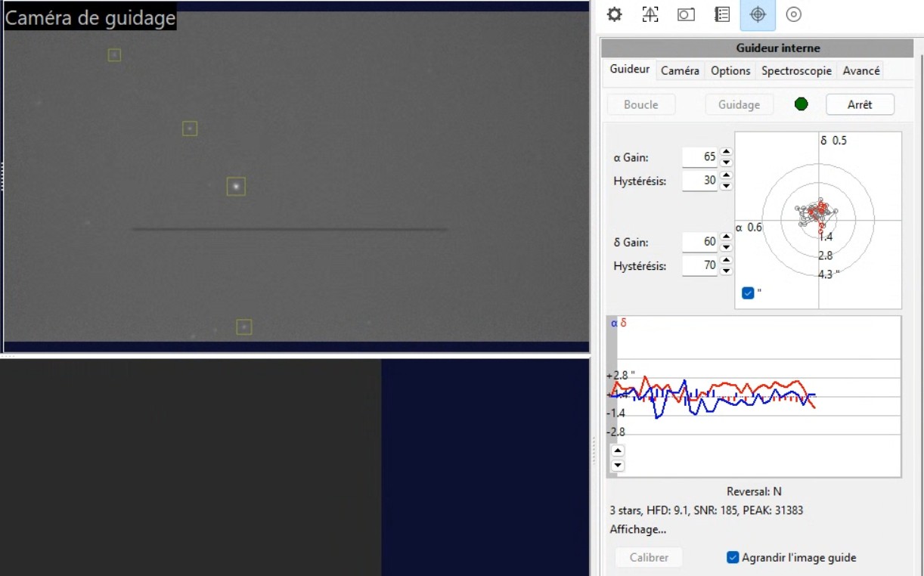Toggle the arcsecond units checkbox
924x576 pixels.
point(748,293)
